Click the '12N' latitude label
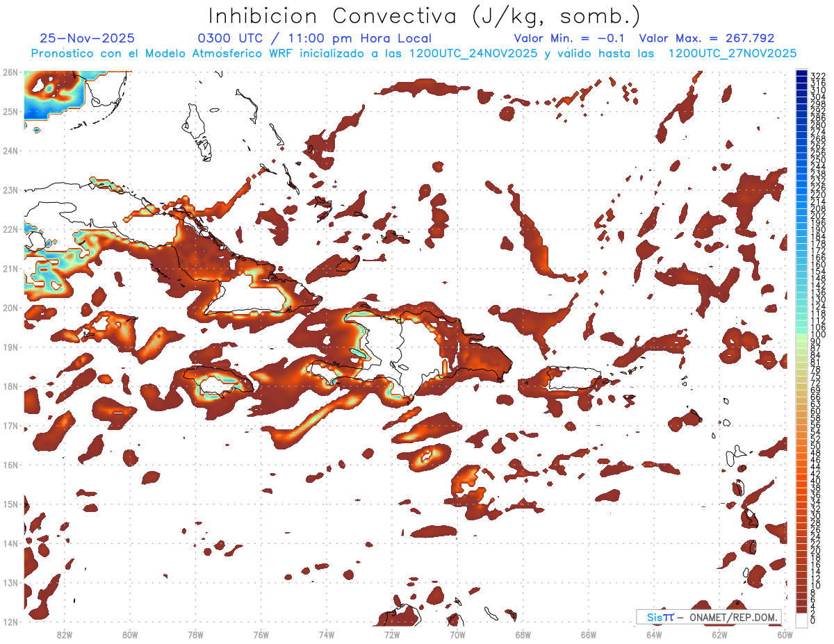The image size is (834, 644). pos(10,622)
